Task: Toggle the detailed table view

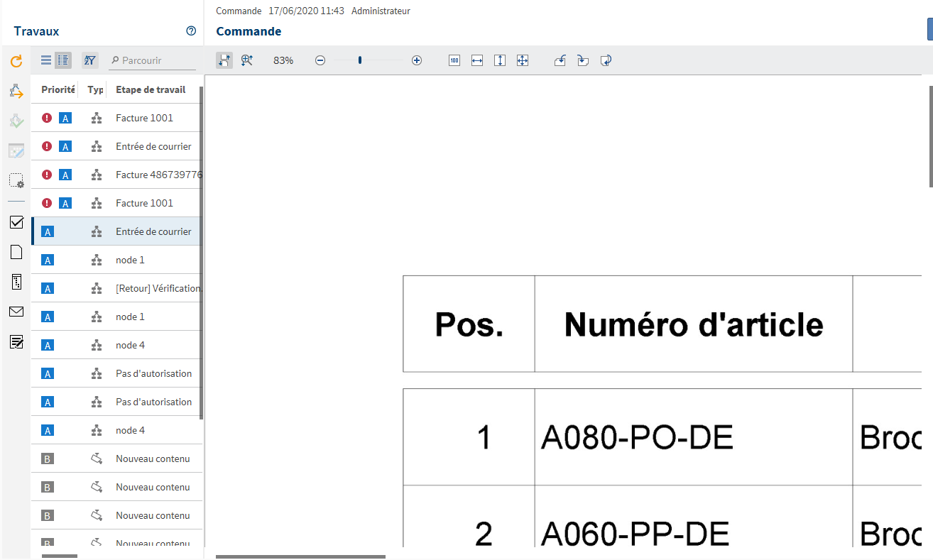Action: (63, 60)
